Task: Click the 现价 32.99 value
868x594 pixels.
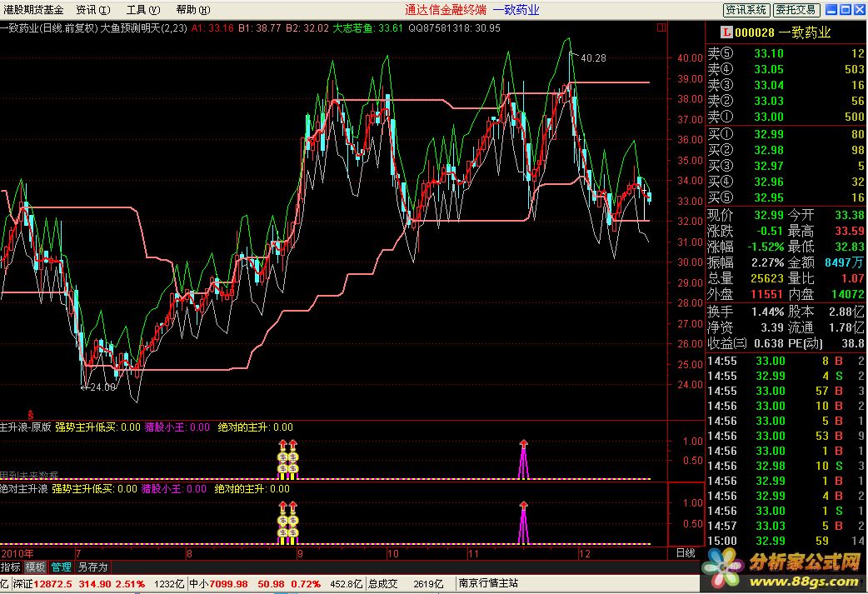Action: pos(769,215)
